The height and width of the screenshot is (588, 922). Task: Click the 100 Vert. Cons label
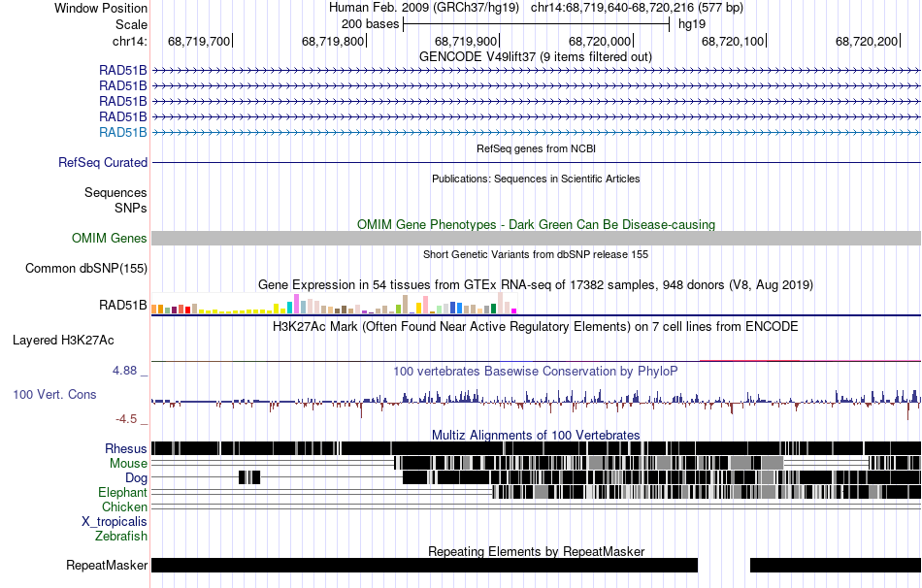tap(54, 395)
